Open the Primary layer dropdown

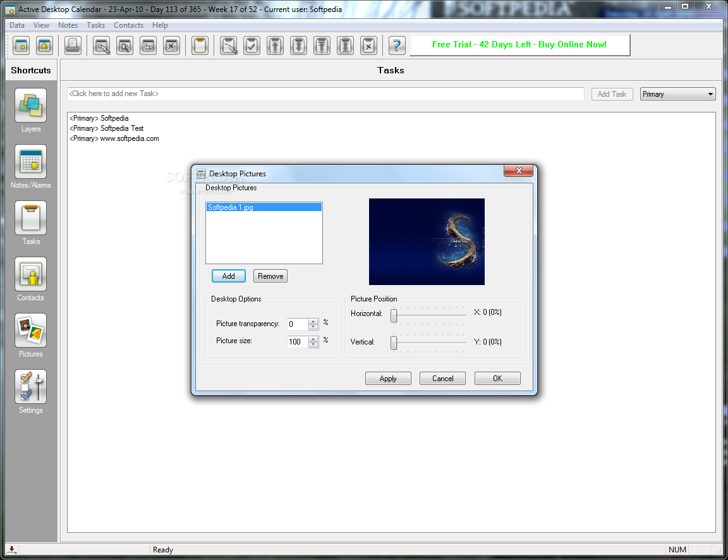677,94
